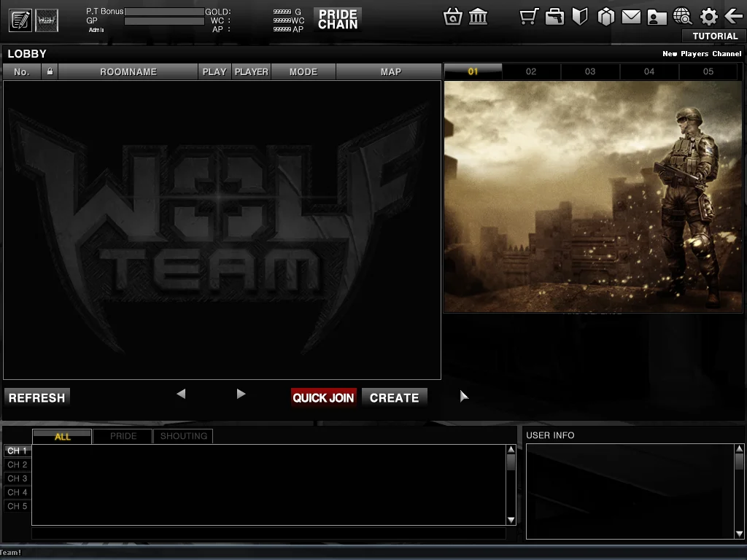Open the shopping cart store

pyautogui.click(x=529, y=17)
